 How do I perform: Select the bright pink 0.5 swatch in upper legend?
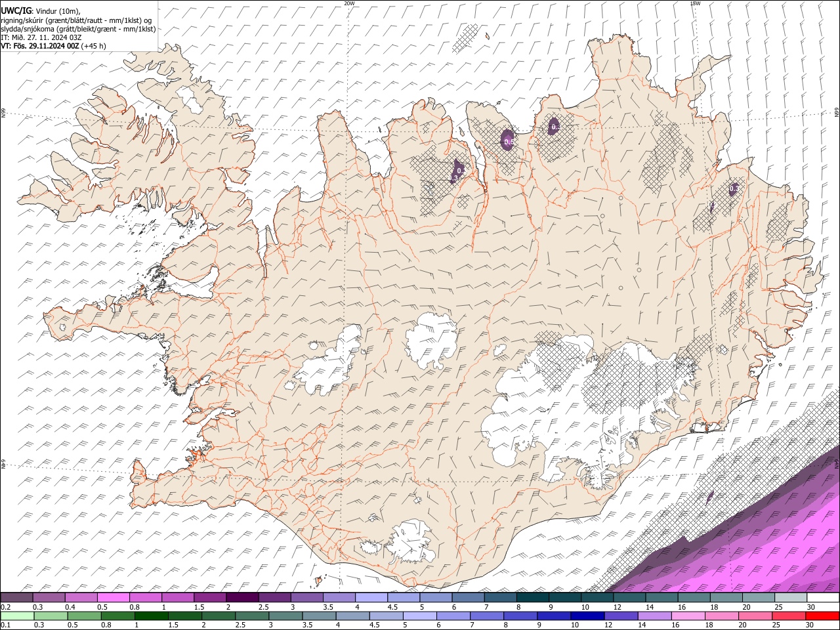(114, 598)
